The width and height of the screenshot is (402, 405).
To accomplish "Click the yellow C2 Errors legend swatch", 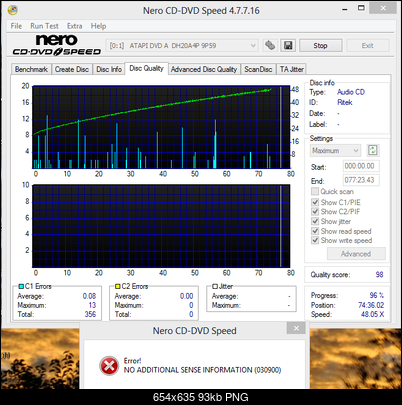I will 117,286.
